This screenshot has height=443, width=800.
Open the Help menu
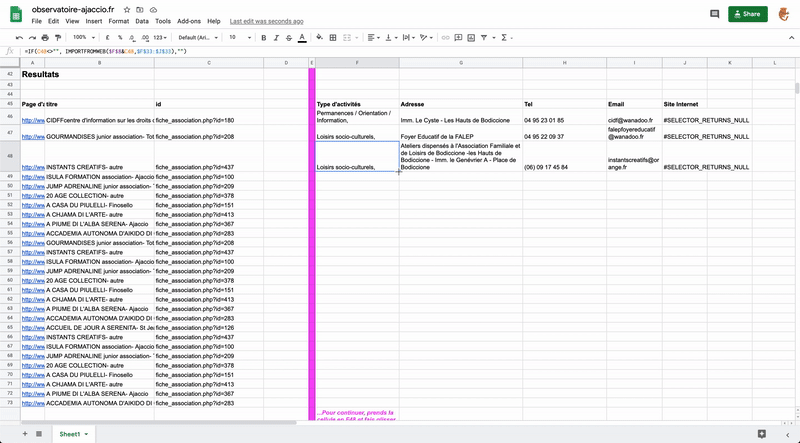tap(214, 21)
